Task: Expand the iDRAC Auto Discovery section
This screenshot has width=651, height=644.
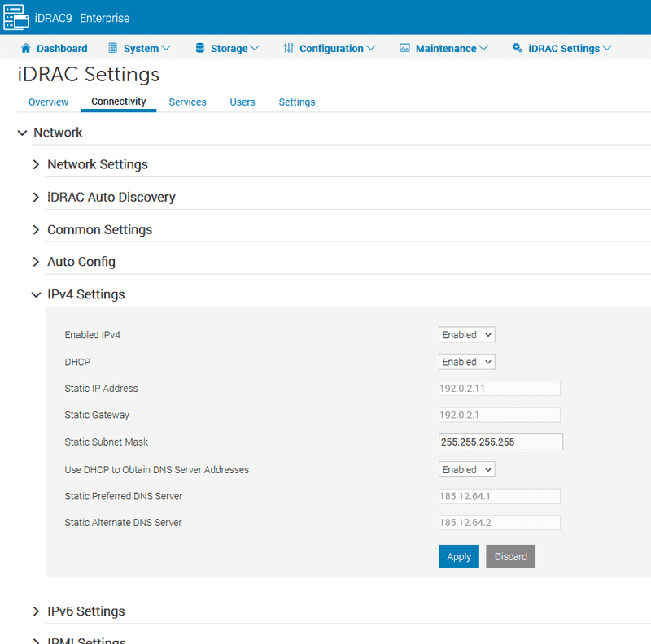Action: [x=36, y=197]
